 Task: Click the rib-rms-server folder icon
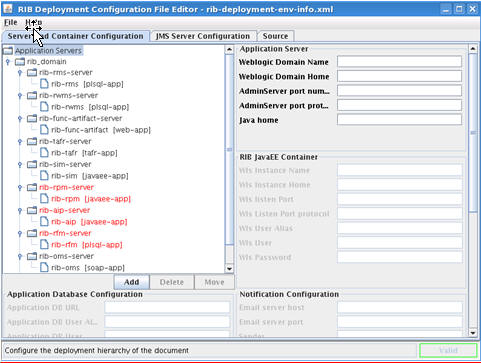point(32,73)
